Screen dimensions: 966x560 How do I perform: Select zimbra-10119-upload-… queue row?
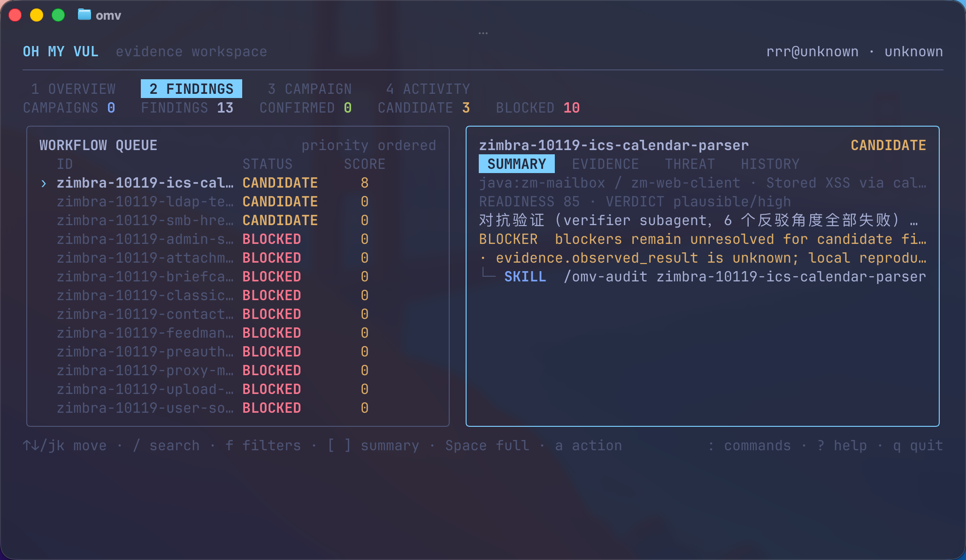click(x=238, y=389)
